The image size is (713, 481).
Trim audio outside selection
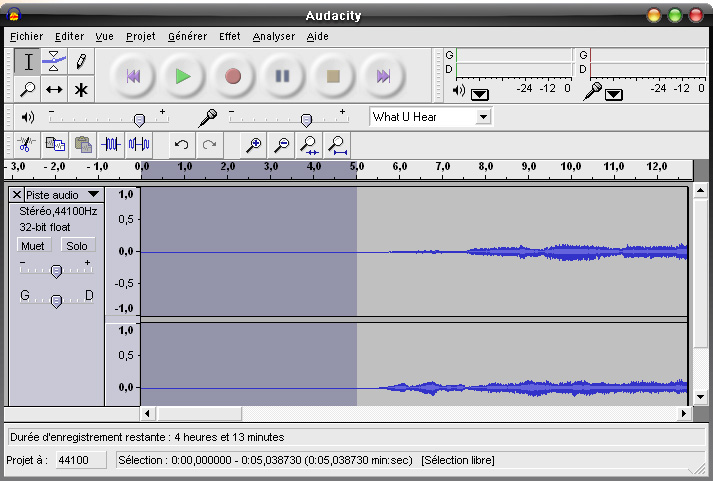111,145
